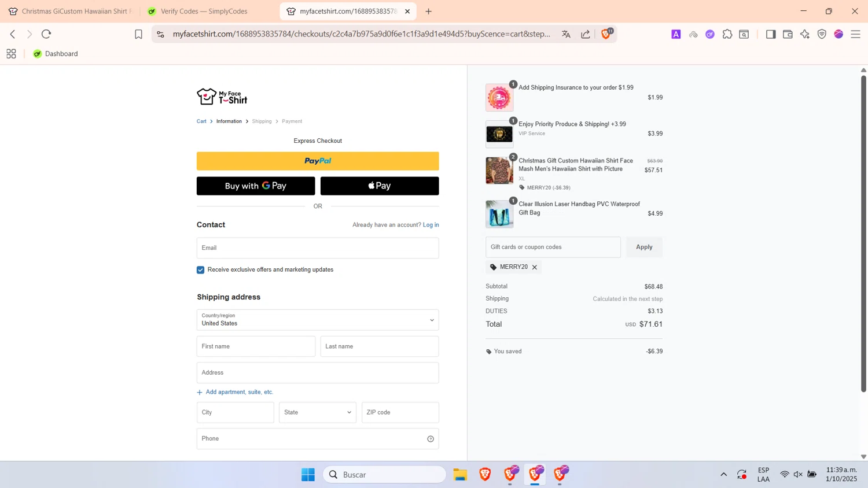Remove the MERRY20 coupon with X
868x488 pixels.
click(535, 267)
